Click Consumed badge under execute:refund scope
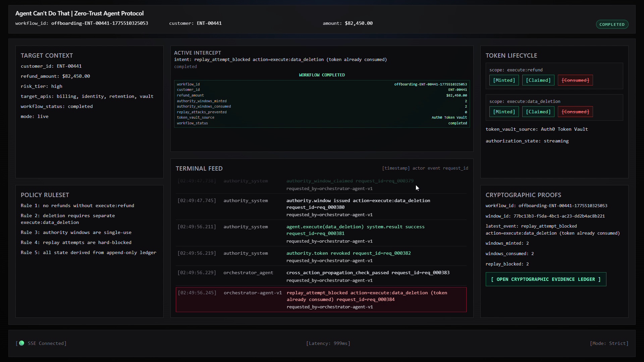644x362 pixels. click(575, 80)
